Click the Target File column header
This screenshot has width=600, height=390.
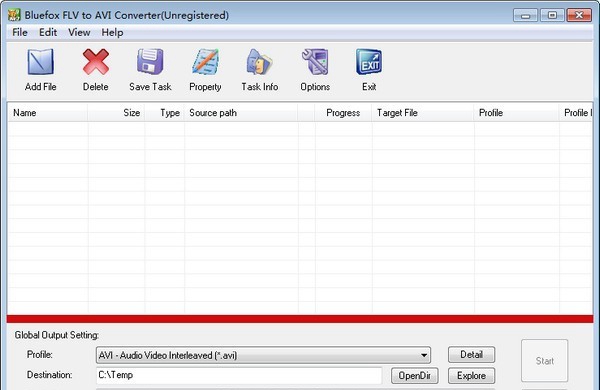click(x=423, y=113)
